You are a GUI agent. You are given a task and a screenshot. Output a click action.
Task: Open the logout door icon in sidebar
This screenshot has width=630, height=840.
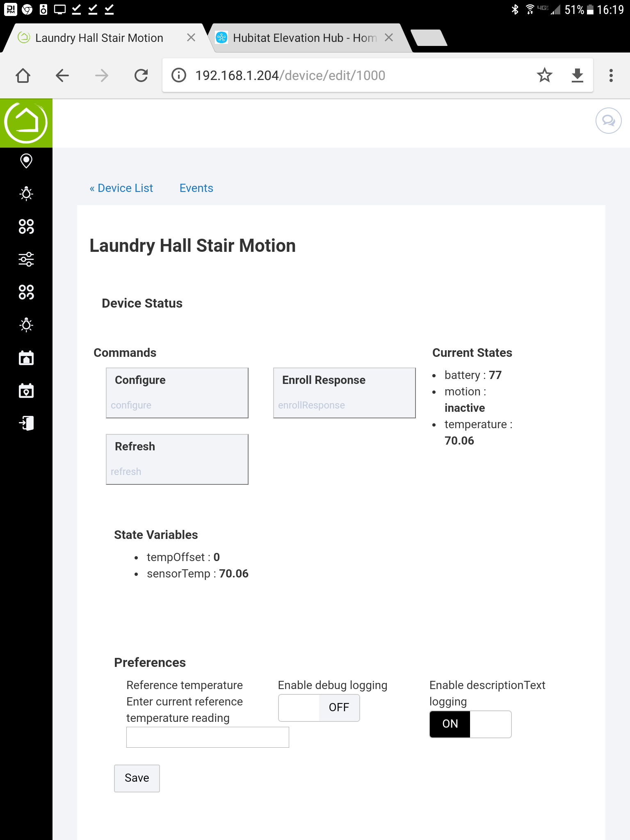click(x=26, y=423)
